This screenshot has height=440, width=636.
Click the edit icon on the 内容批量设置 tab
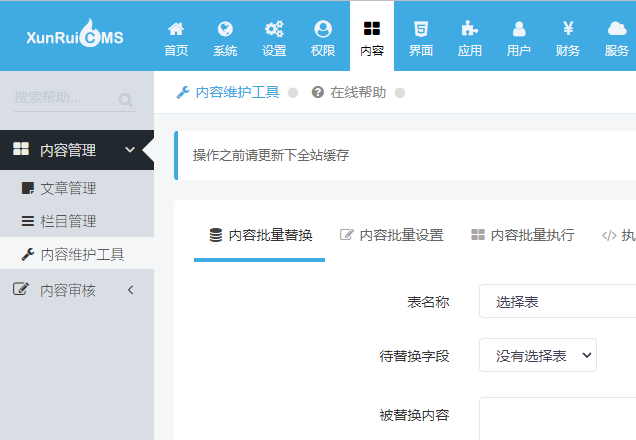pyautogui.click(x=346, y=235)
